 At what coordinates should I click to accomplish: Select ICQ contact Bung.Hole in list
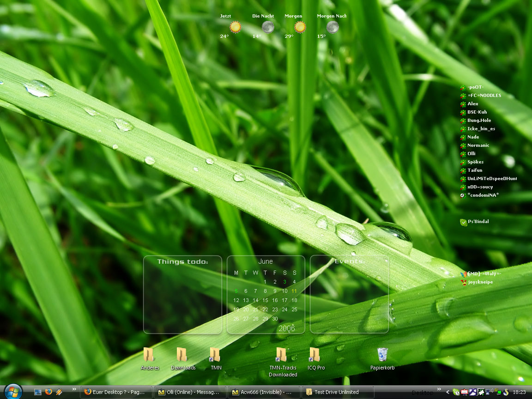tap(479, 121)
